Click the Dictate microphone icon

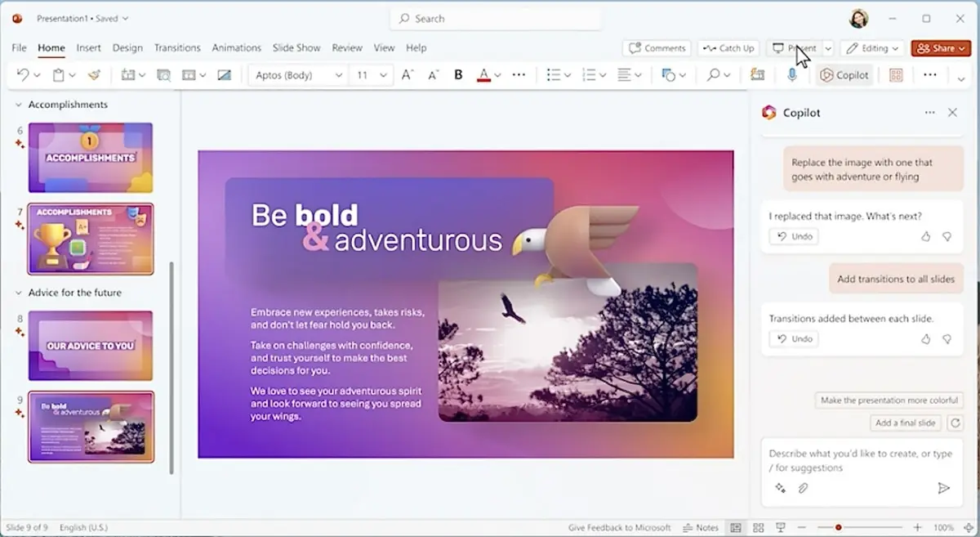coord(791,75)
